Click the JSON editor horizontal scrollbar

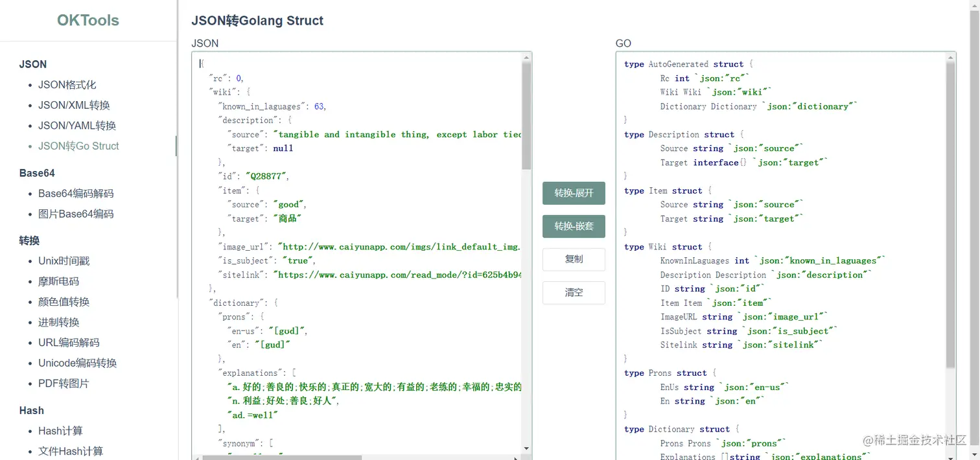click(282, 457)
